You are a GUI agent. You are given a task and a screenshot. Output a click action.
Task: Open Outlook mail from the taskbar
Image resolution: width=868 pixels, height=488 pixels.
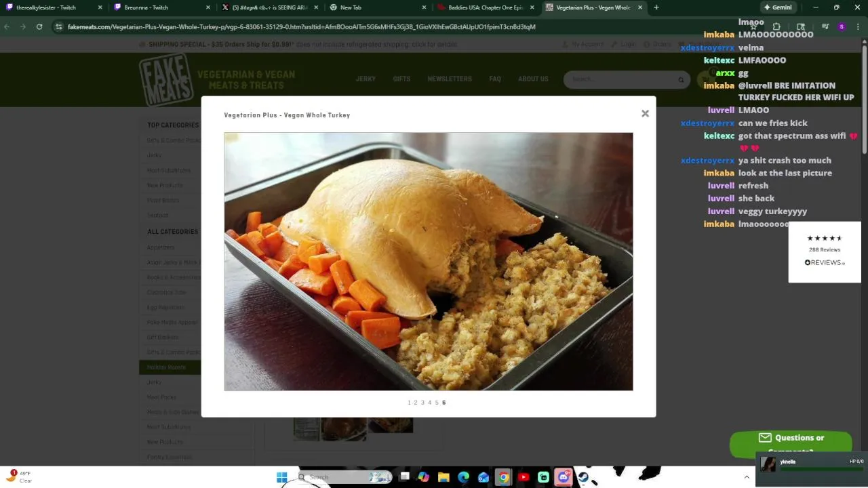484,477
